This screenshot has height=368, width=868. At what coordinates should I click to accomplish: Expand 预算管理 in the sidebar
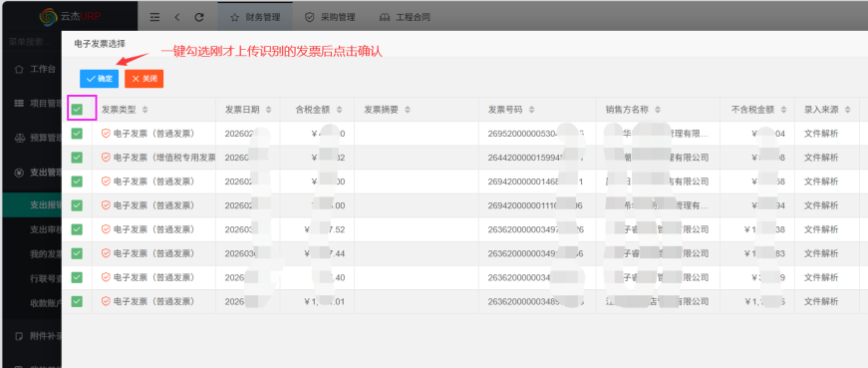click(x=31, y=138)
